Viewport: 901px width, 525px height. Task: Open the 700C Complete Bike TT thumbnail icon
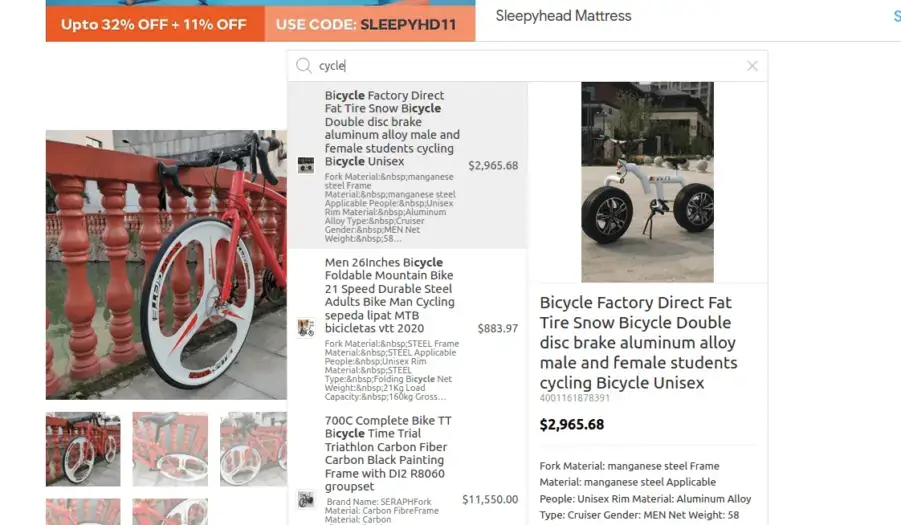point(306,500)
